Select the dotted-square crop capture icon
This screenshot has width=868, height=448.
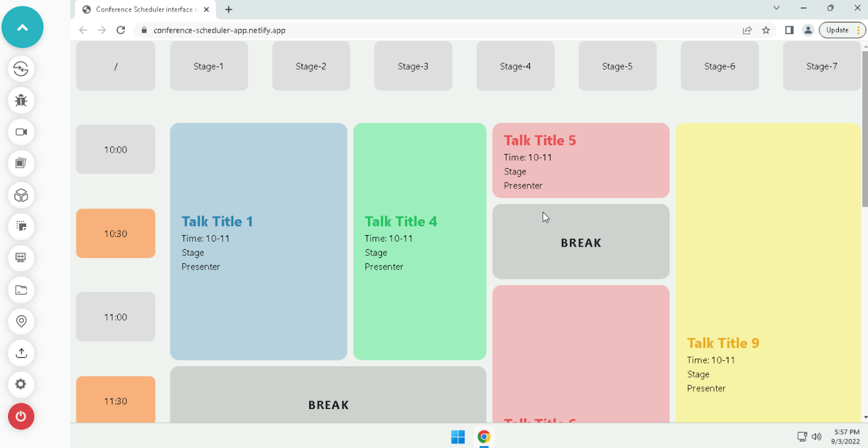click(x=21, y=226)
